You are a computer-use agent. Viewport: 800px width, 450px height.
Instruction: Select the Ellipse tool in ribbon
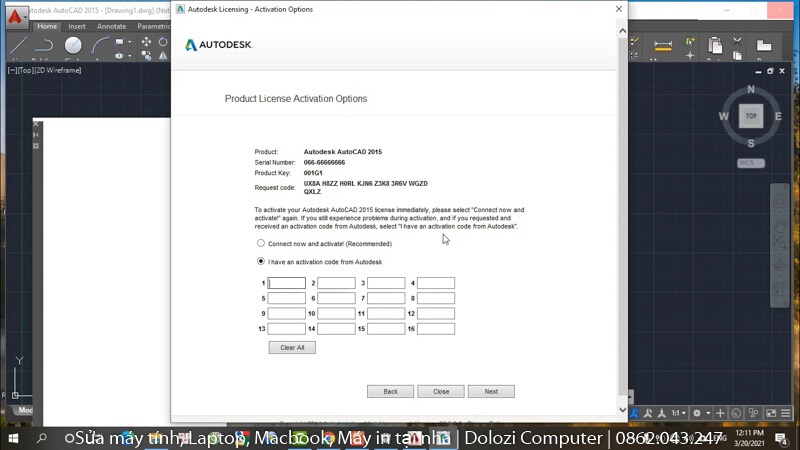[x=119, y=55]
